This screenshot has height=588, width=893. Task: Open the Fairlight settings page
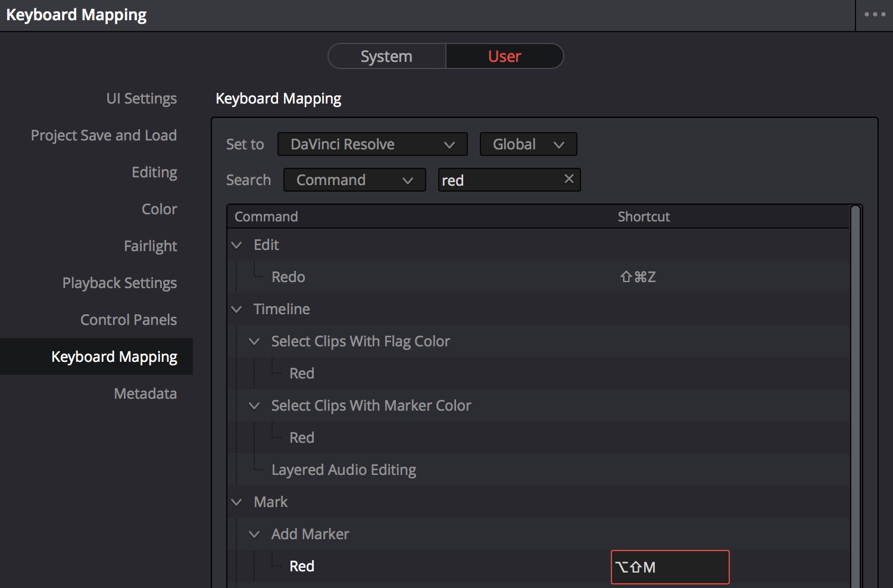click(150, 246)
